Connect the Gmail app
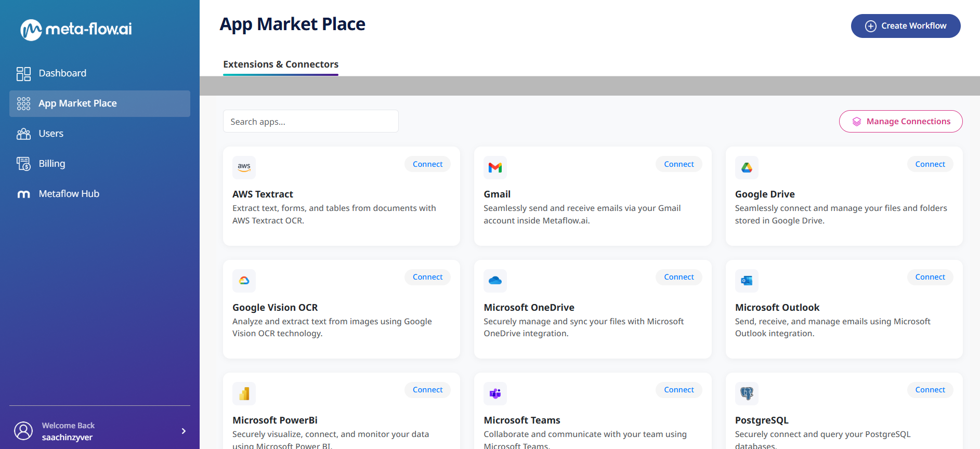Image resolution: width=980 pixels, height=449 pixels. (x=679, y=164)
